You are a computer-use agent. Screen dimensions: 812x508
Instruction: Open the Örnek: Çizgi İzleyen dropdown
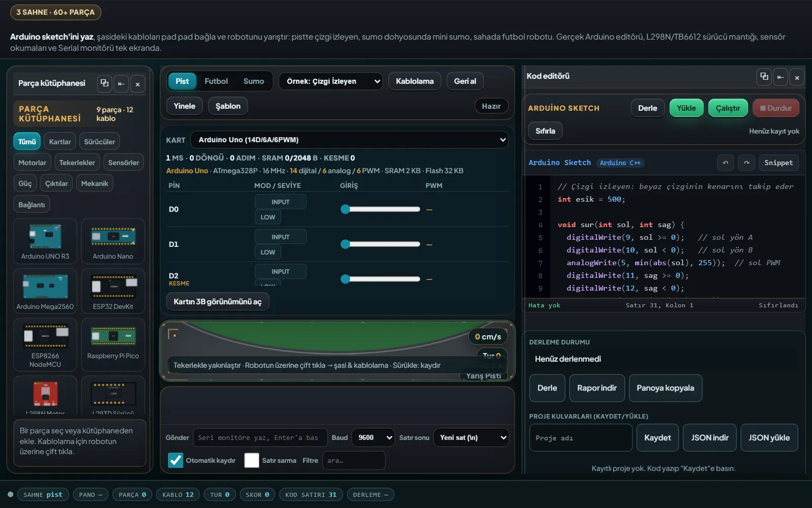click(x=330, y=81)
